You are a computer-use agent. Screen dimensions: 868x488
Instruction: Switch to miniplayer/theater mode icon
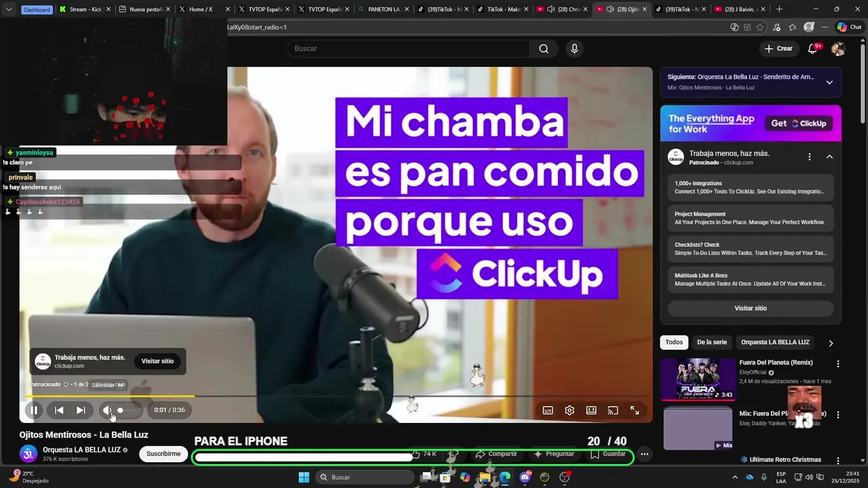pyautogui.click(x=591, y=410)
